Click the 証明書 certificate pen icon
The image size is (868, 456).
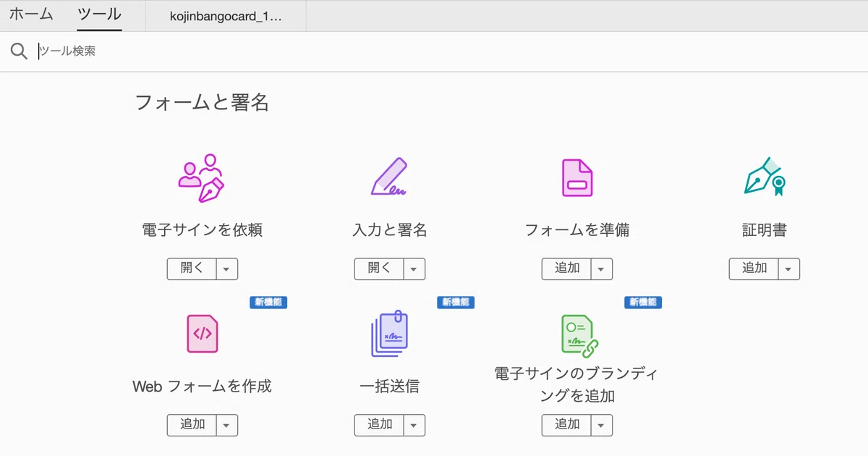pos(765,176)
